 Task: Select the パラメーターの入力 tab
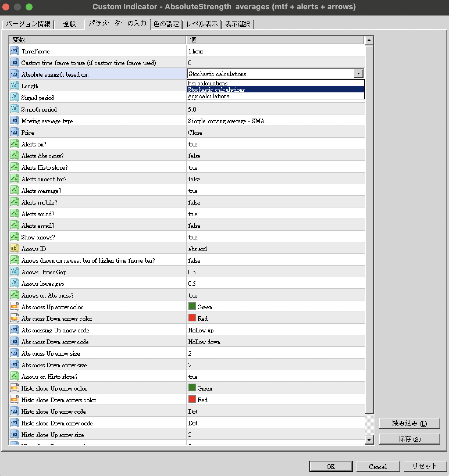pyautogui.click(x=117, y=23)
